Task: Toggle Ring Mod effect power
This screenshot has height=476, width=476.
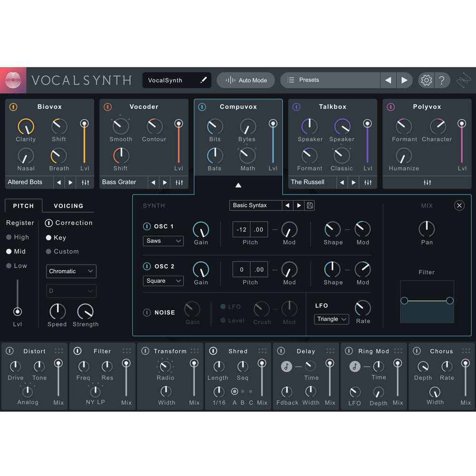Action: [x=349, y=351]
